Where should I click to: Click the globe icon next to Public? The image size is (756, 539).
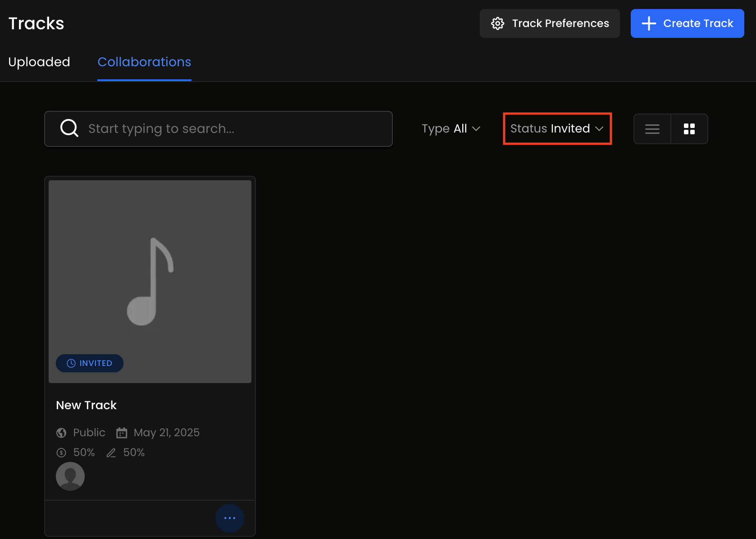tap(62, 432)
